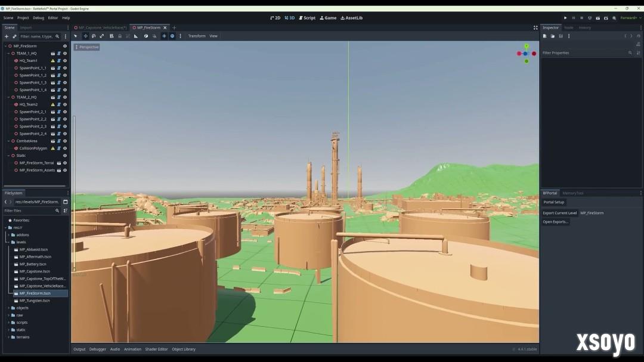
Task: Click the Add Child Node plus icon
Action: pyautogui.click(x=7, y=36)
